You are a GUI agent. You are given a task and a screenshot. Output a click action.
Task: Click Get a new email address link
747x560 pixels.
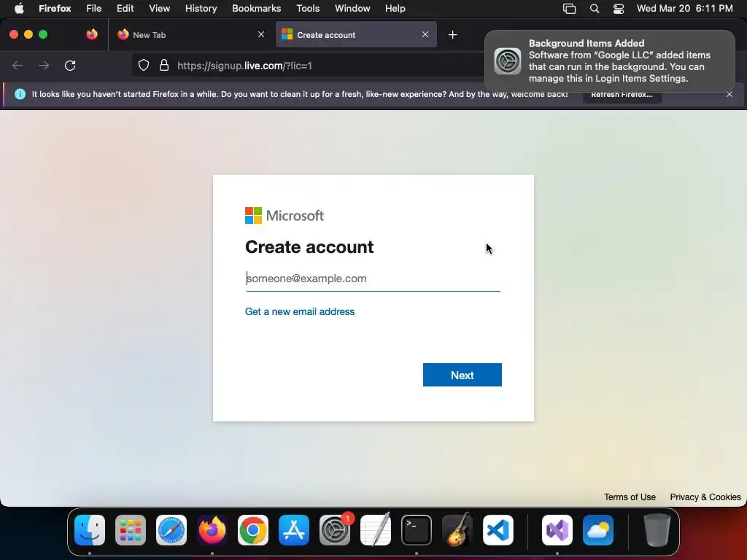[300, 311]
